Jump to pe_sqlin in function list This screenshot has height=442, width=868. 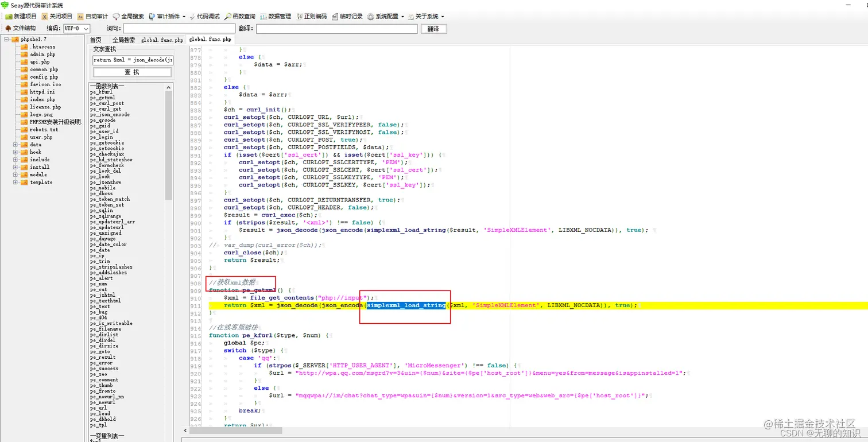pyautogui.click(x=102, y=210)
